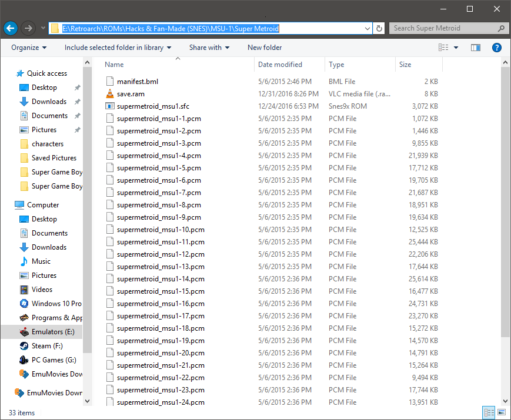Viewport: 511px width, 420px height.
Task: Minimize the Explorer window
Action: [x=443, y=9]
